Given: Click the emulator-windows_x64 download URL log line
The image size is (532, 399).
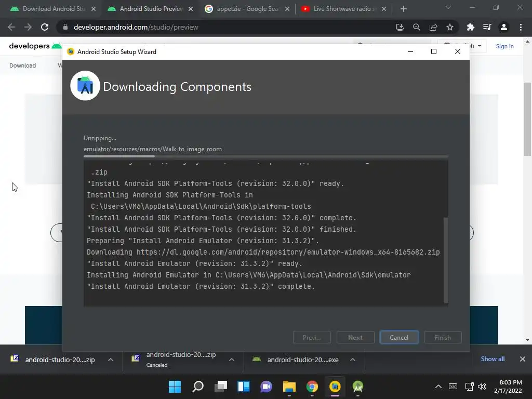Looking at the screenshot, I should (263, 252).
